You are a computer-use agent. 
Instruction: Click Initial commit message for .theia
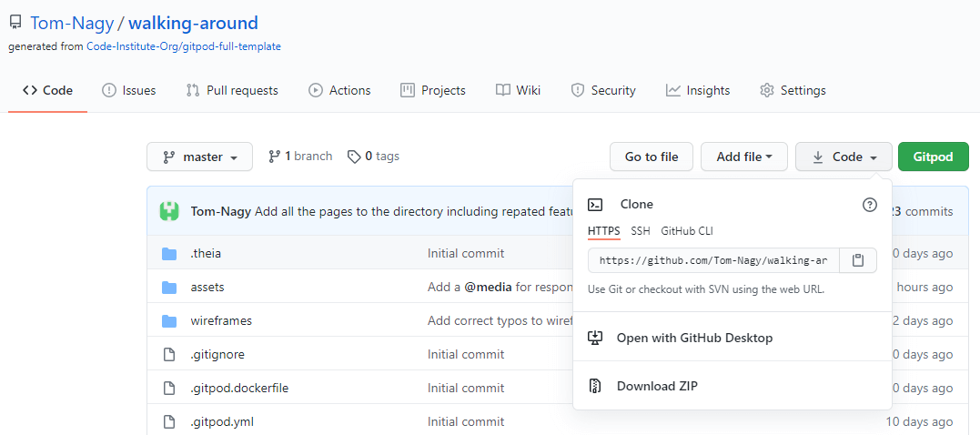point(466,254)
